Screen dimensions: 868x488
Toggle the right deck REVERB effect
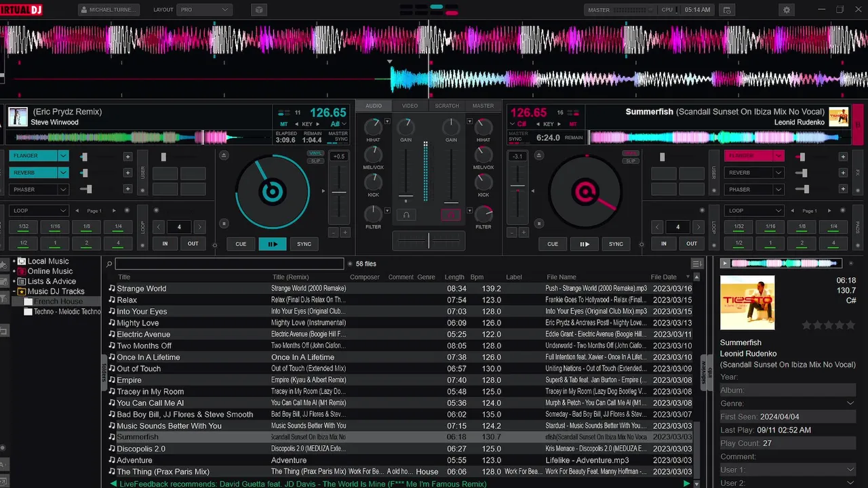(x=748, y=173)
